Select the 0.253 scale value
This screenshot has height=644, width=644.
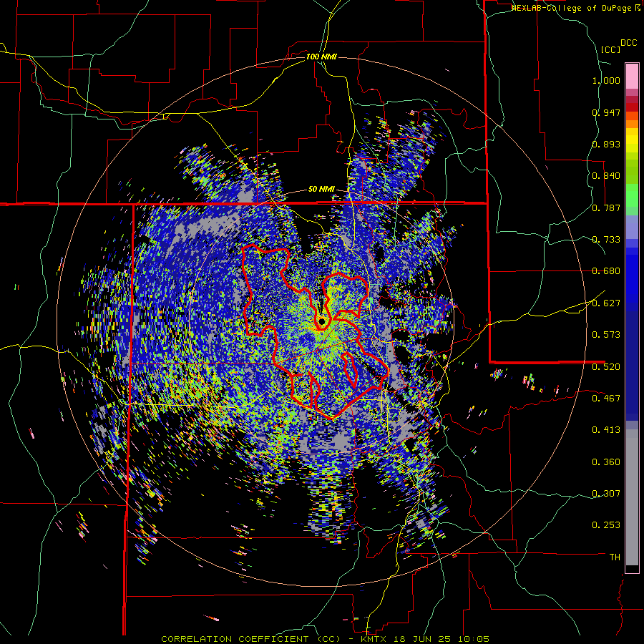coord(606,525)
